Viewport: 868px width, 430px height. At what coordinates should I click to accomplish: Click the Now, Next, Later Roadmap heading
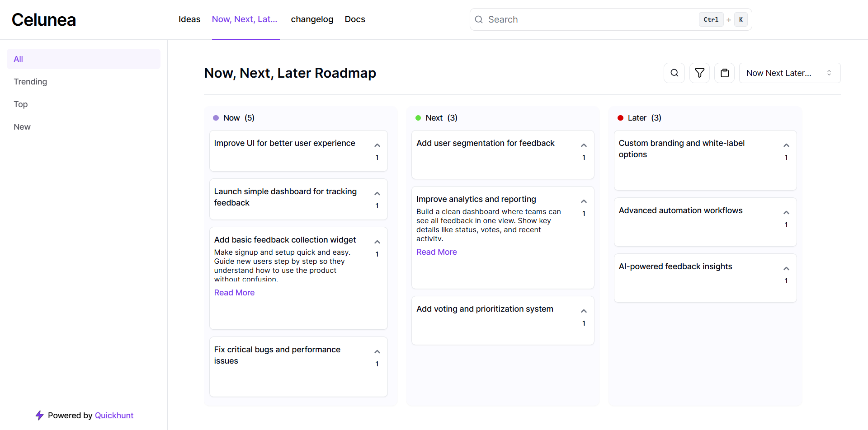coord(290,73)
